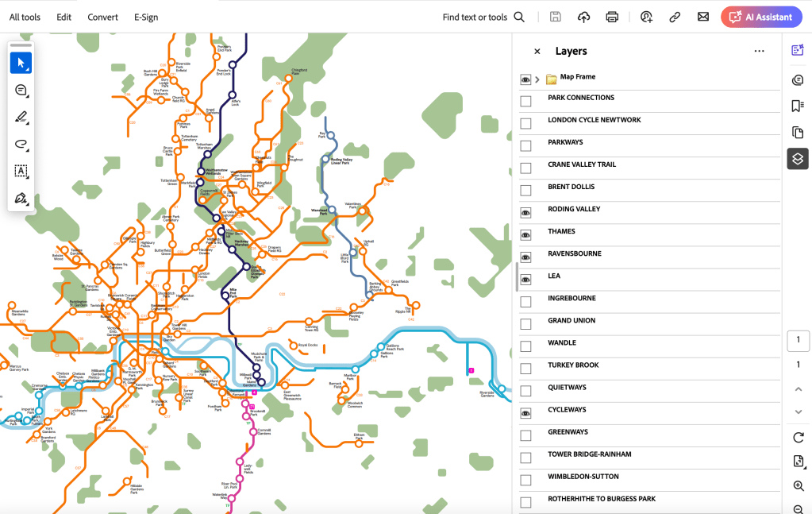The image size is (812, 514).
Task: Choose the add comment tool
Action: pos(21,91)
